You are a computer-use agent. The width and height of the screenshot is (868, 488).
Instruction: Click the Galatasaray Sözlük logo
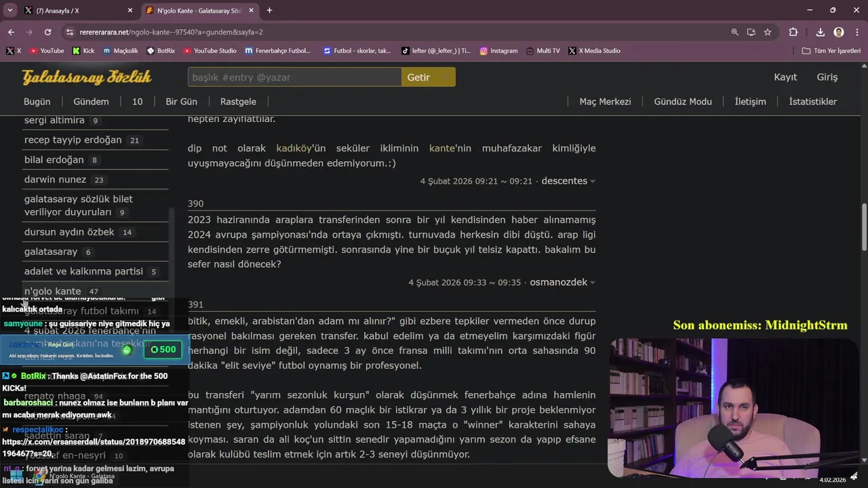[x=87, y=77]
